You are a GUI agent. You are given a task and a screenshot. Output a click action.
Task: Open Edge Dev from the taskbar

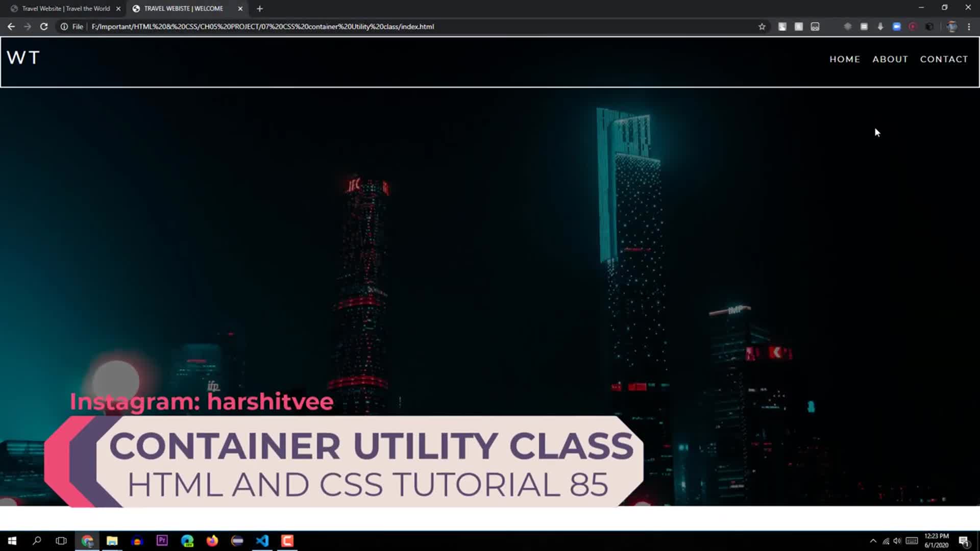pos(187,541)
